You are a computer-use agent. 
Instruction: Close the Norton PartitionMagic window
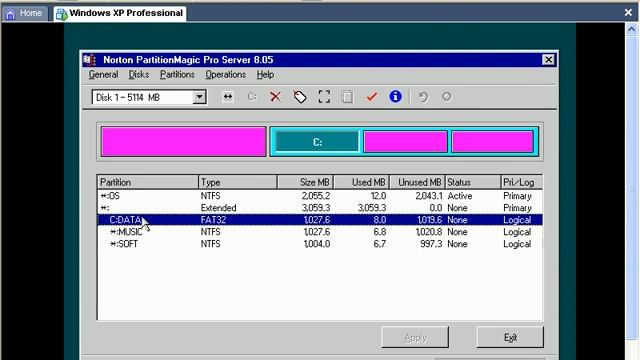[549, 60]
